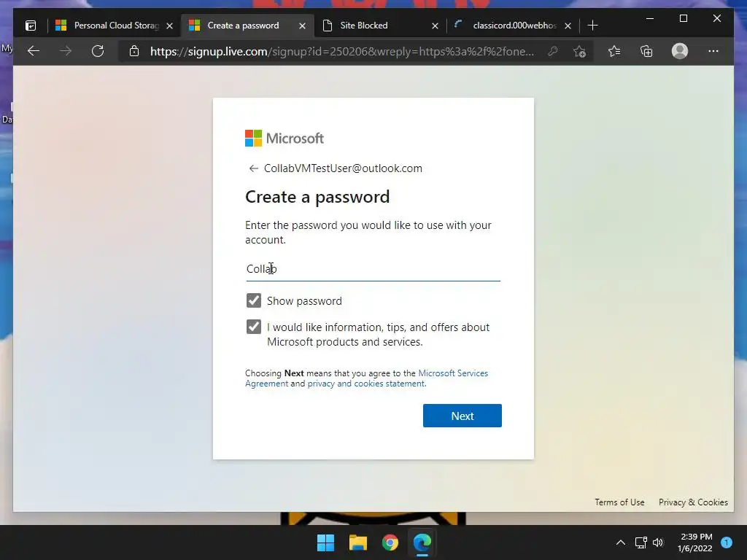
Task: View site info lock icon
Action: [134, 51]
